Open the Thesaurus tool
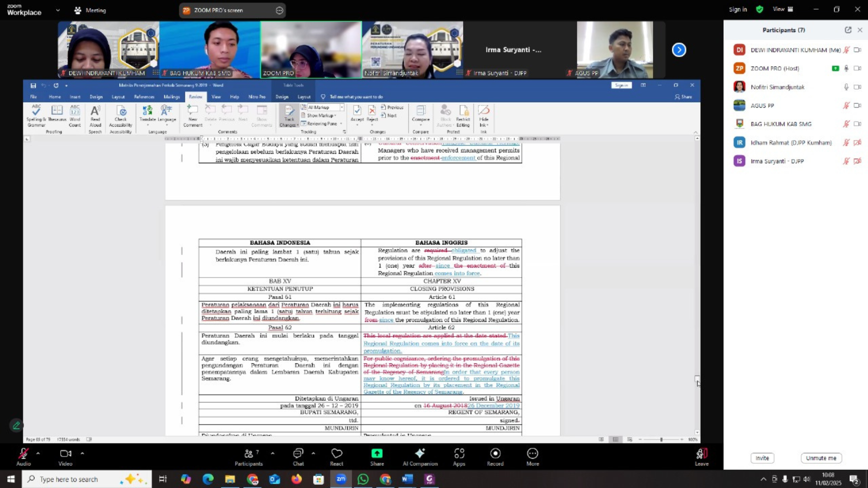This screenshot has height=488, width=868. (x=57, y=113)
